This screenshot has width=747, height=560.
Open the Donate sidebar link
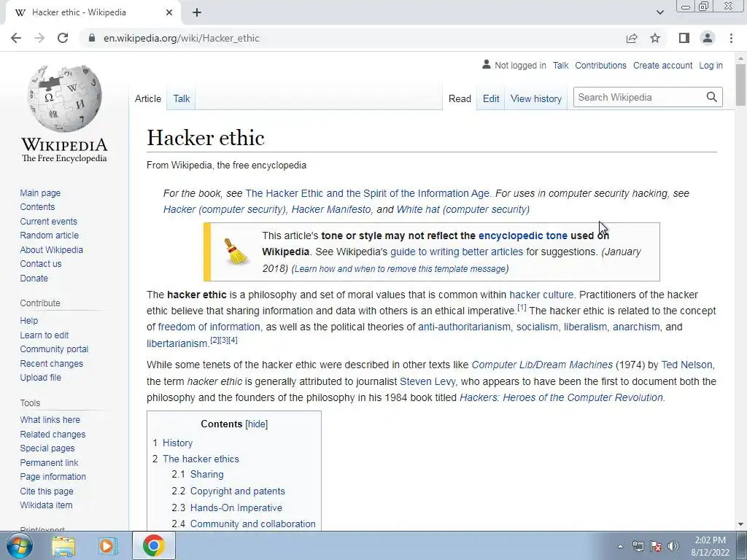[34, 278]
